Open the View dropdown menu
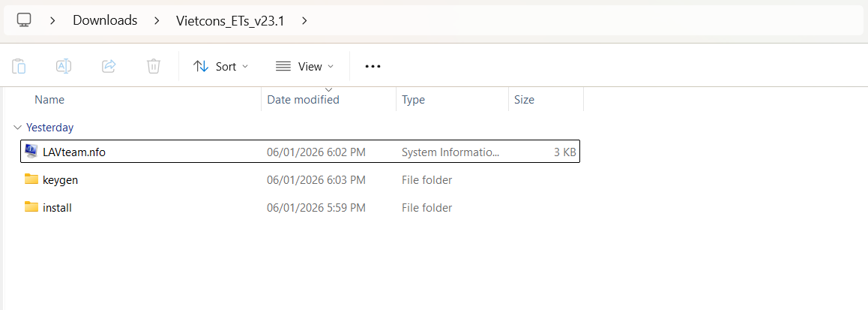The image size is (868, 310). [304, 66]
